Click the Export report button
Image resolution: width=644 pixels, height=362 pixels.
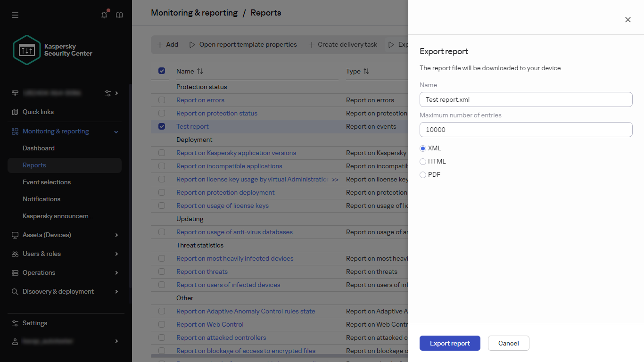450,343
